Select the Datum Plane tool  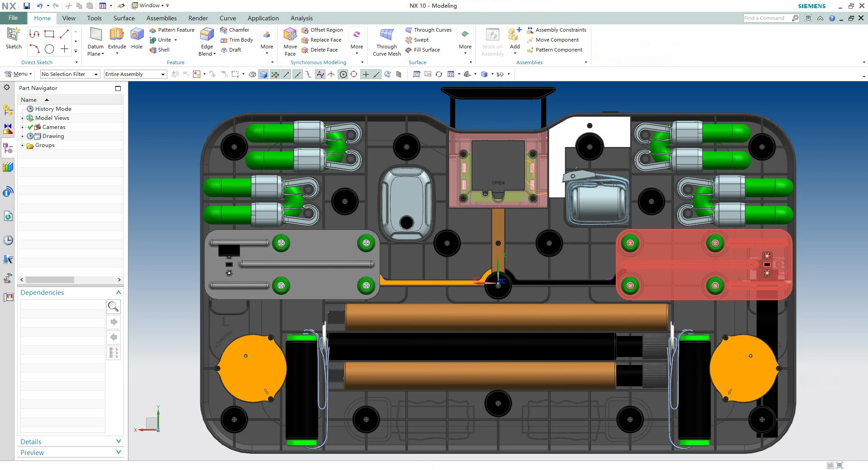click(x=95, y=35)
